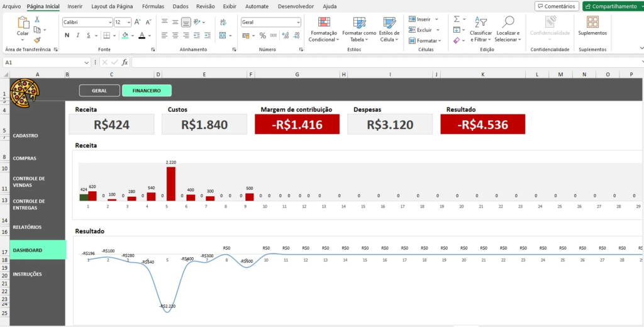Screen dimensions: 644x327
Task: Open Localizar e Selecionar magnifier
Action: click(508, 29)
